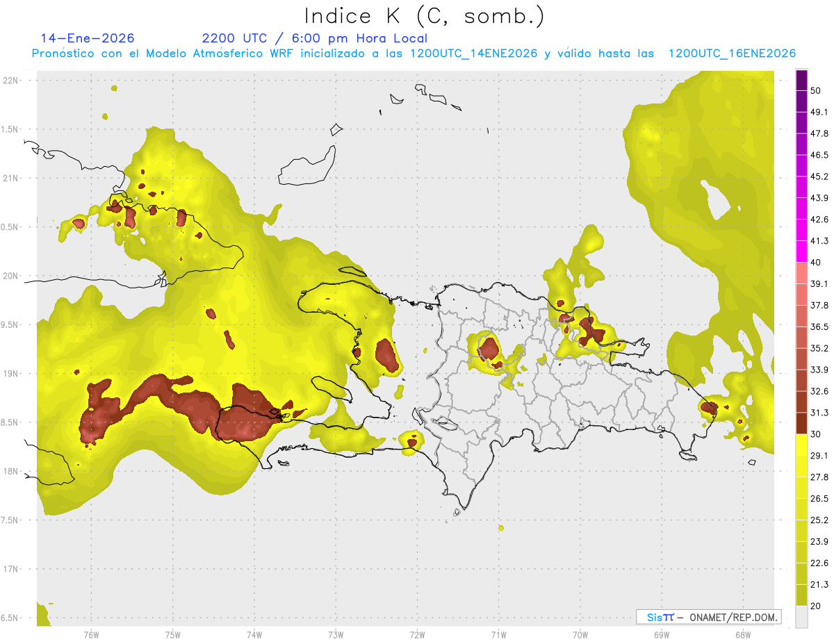Click the darkest purple swatch atop the color scale
The image size is (834, 644).
(801, 80)
